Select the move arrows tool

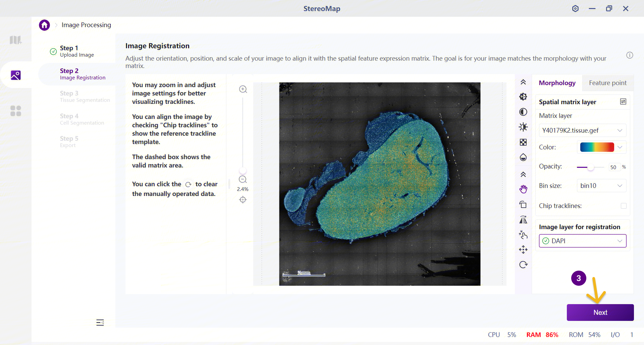(523, 250)
